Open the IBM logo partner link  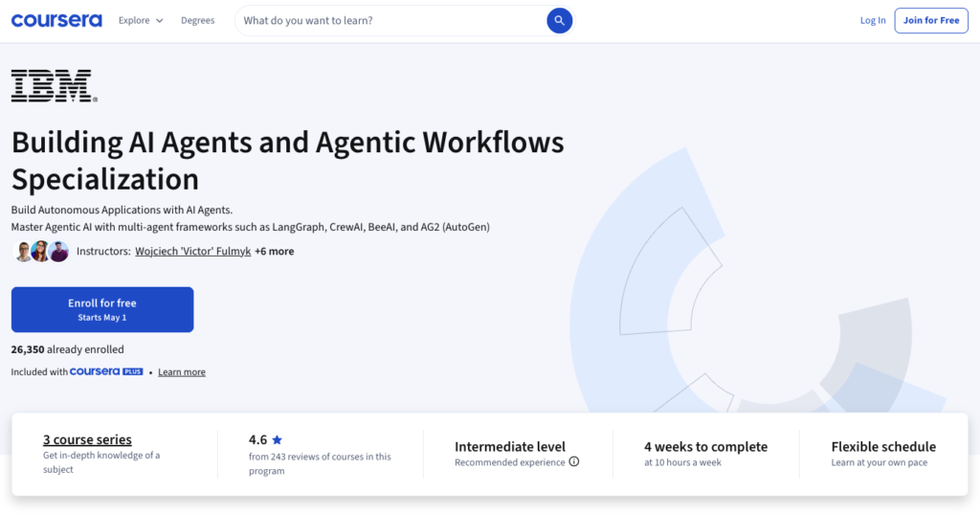point(55,86)
